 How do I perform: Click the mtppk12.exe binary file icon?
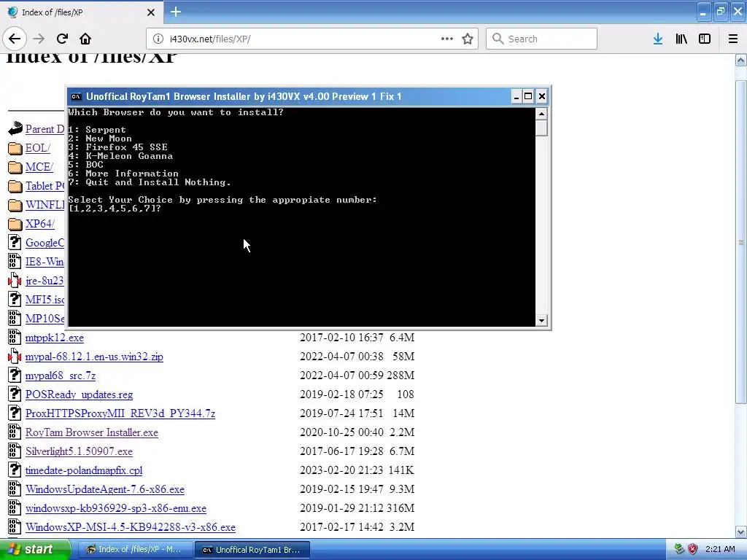coord(15,337)
